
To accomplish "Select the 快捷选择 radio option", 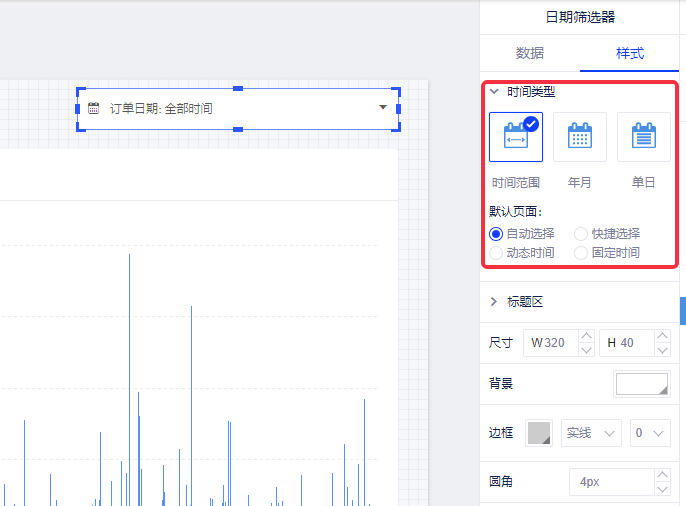I will pos(581,234).
